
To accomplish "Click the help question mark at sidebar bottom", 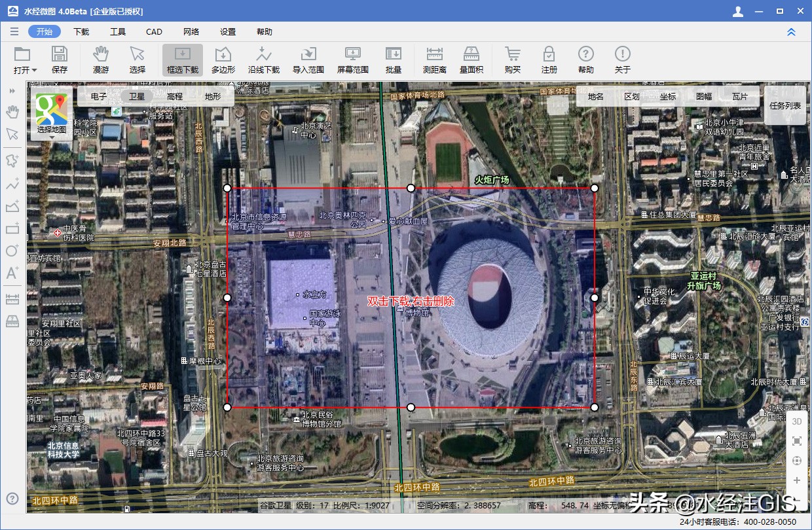I will click(12, 499).
